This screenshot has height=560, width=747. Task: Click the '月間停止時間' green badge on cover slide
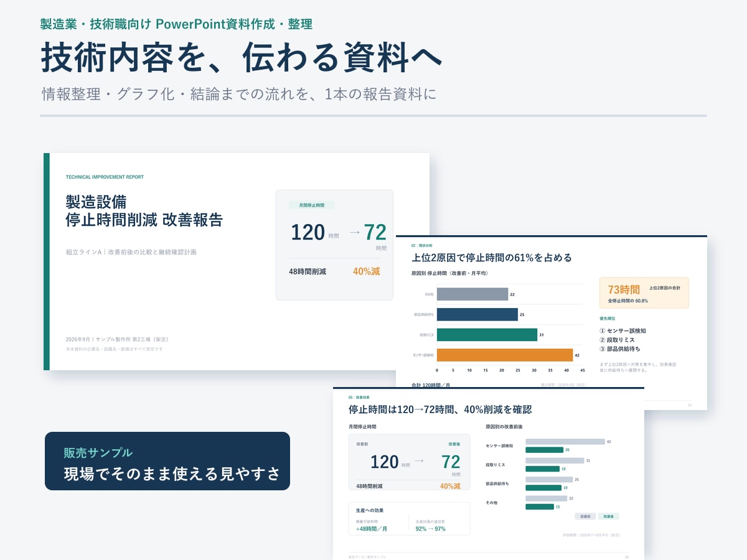click(x=311, y=205)
